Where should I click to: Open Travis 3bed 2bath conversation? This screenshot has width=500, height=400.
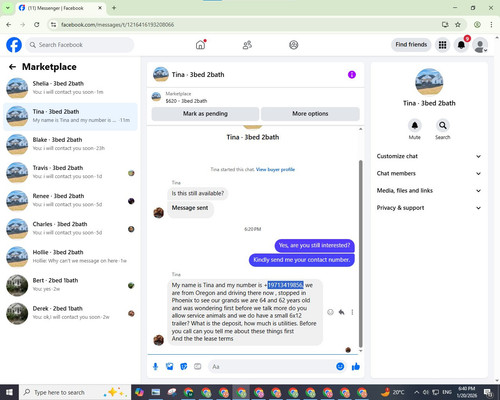point(70,172)
